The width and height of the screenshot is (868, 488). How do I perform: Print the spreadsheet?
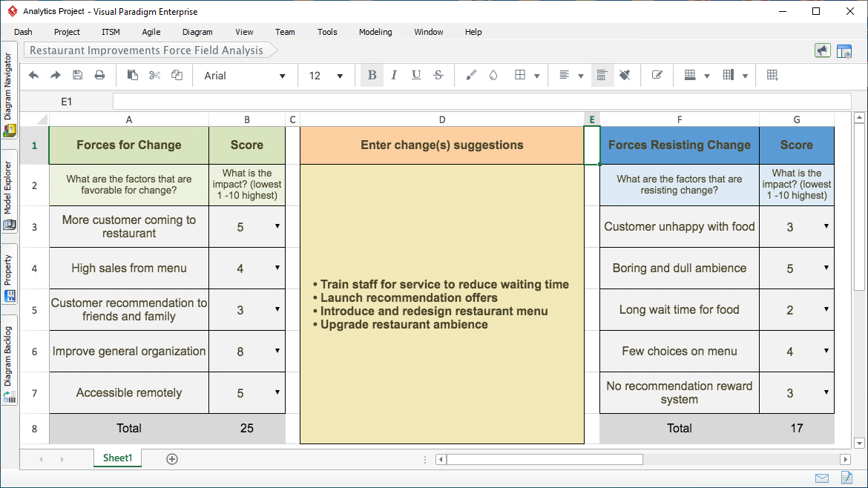[x=99, y=75]
